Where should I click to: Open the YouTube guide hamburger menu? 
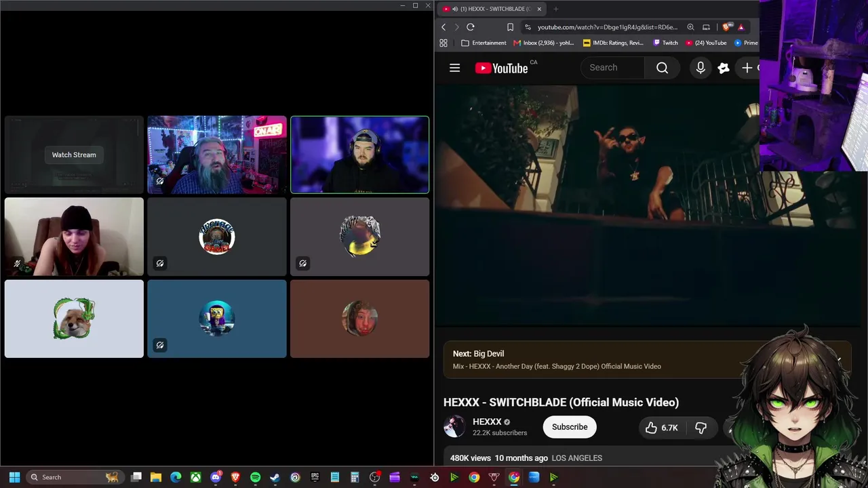point(454,68)
